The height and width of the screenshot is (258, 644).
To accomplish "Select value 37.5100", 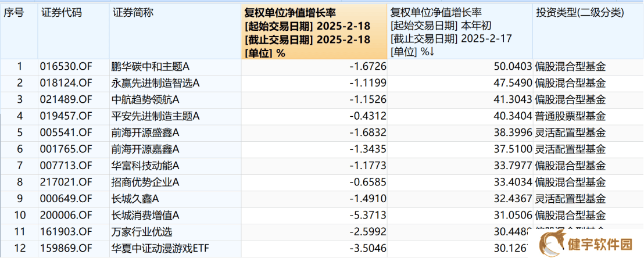I will coord(514,149).
